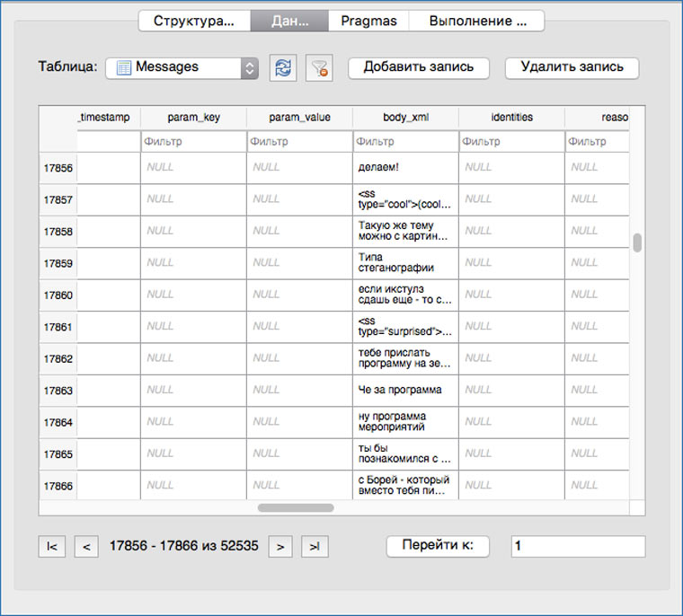This screenshot has height=616, width=683.
Task: Click the clear filters funnel icon
Action: (318, 68)
